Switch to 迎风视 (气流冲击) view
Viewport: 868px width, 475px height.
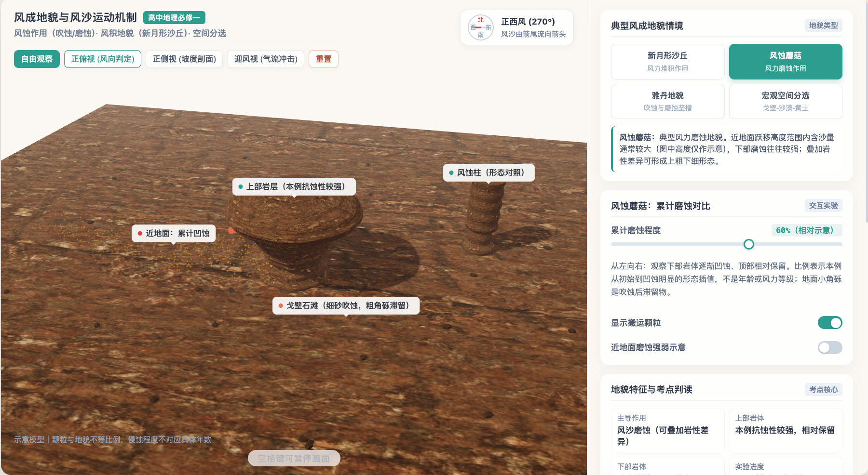click(x=266, y=59)
